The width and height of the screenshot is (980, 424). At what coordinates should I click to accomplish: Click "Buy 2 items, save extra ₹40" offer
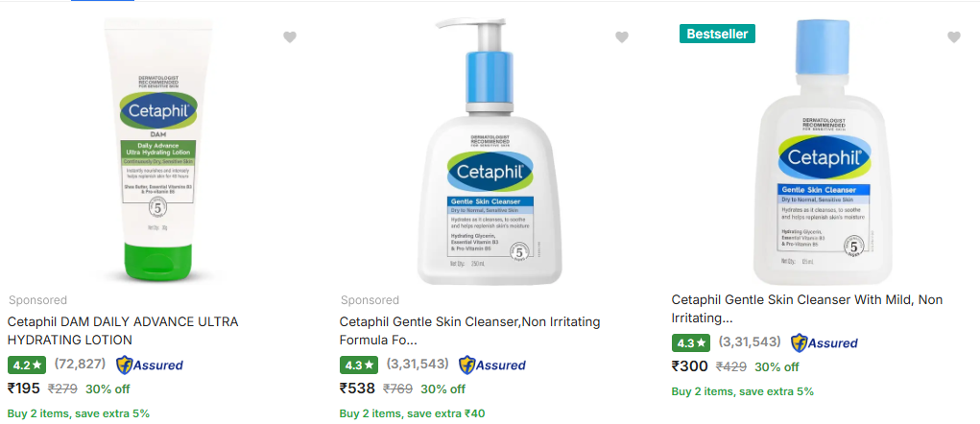pos(412,413)
